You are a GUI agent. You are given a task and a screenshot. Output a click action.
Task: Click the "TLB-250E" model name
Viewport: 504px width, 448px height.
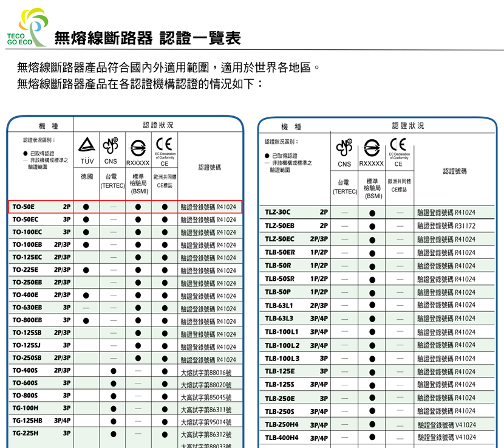pyautogui.click(x=280, y=398)
